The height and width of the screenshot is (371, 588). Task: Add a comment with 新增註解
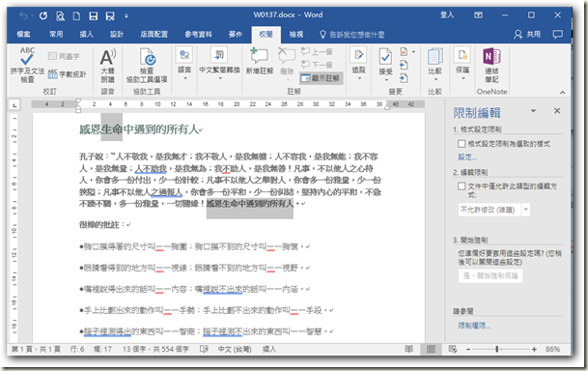(x=260, y=61)
